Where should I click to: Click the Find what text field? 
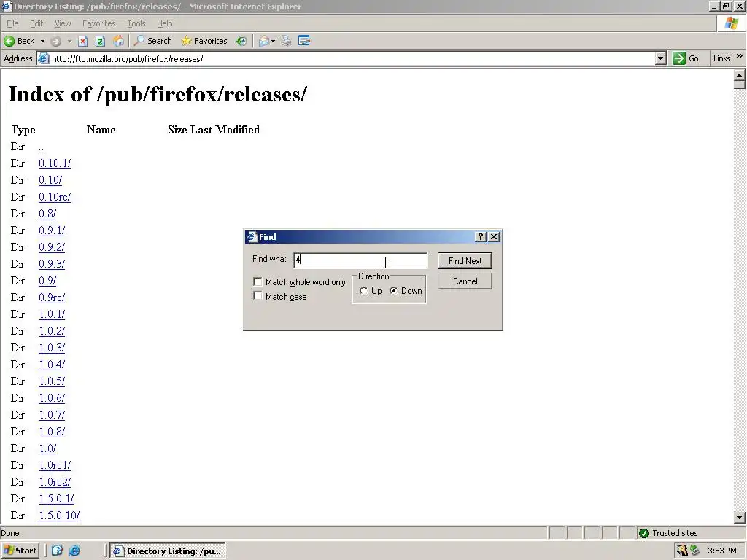coord(360,260)
